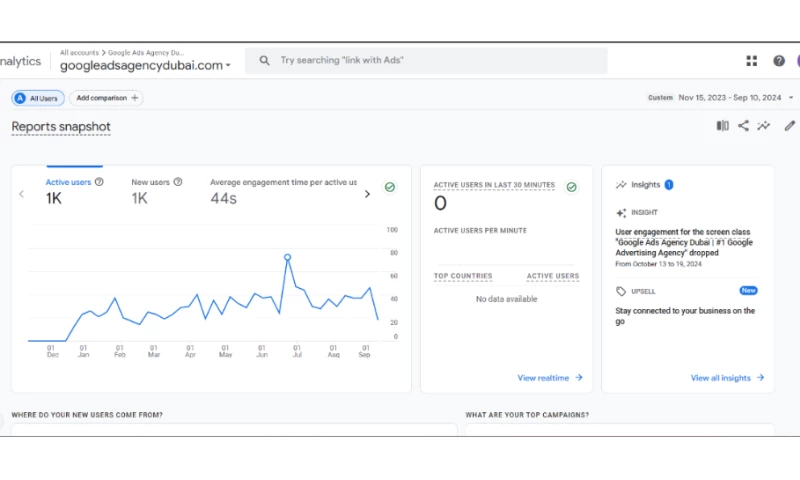The width and height of the screenshot is (800, 480).
Task: Click the peak data point on chart
Action: [x=287, y=257]
